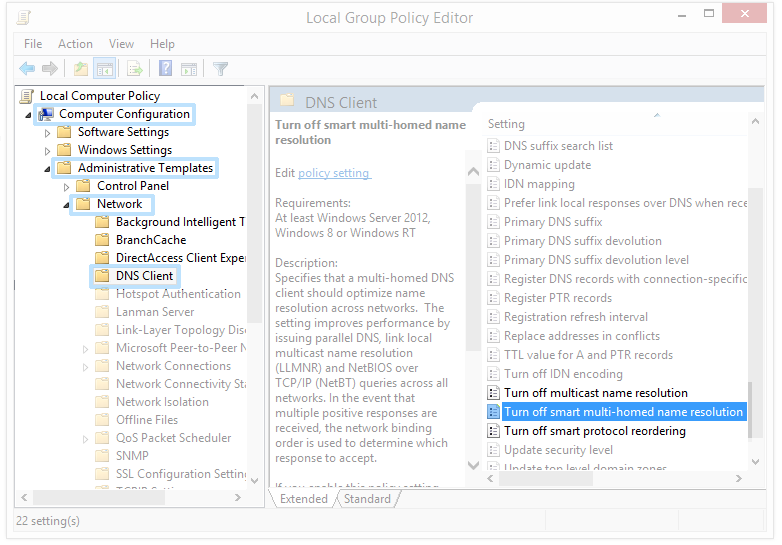Select Turn off smart multi-homed name resolution
782x545 pixels.
pyautogui.click(x=623, y=412)
